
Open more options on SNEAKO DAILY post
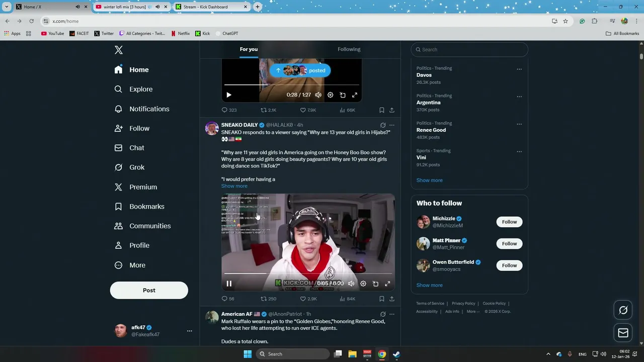point(392,125)
